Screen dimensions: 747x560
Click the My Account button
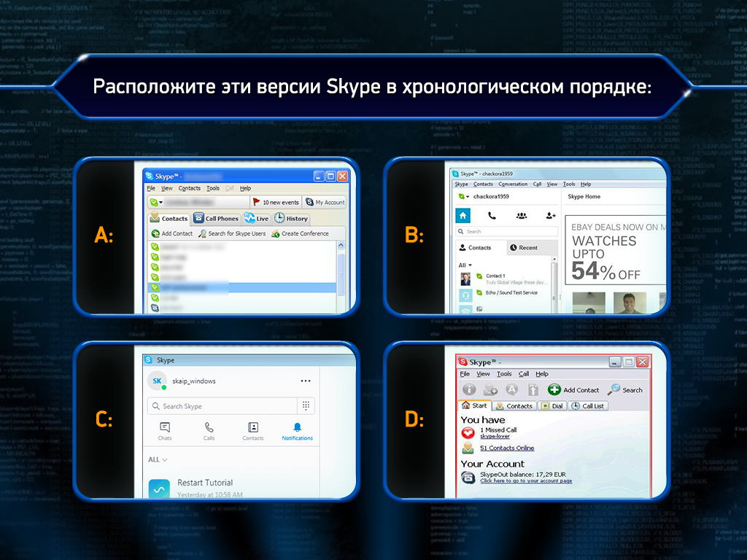325,202
